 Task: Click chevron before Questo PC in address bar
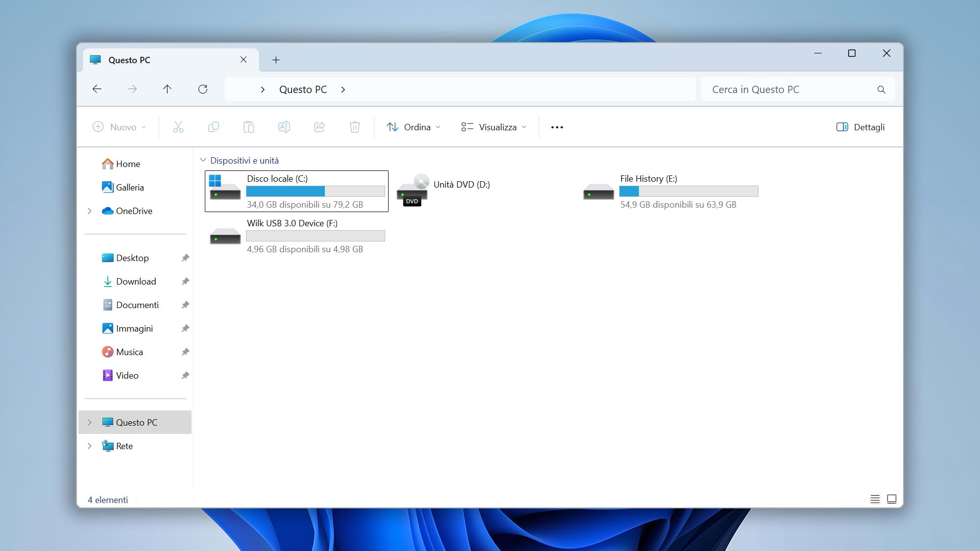[263, 90]
